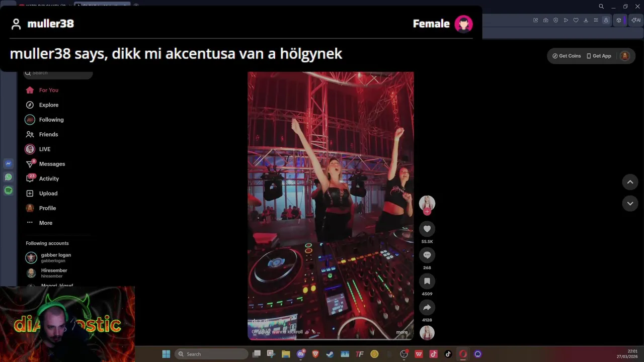
Task: Go to the next video
Action: pyautogui.click(x=630, y=203)
